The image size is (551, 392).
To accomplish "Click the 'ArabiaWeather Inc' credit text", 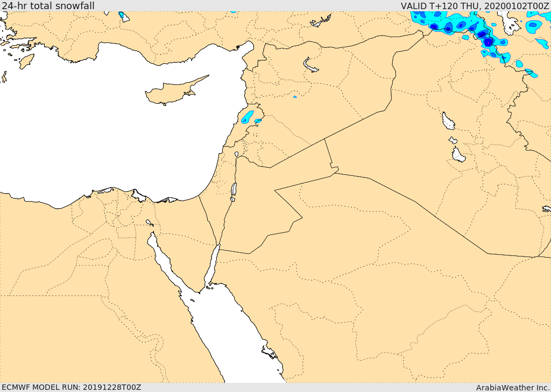I will point(513,388).
